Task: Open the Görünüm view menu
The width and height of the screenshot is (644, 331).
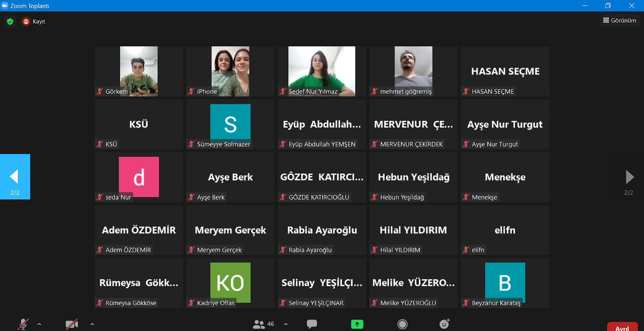Action: [620, 21]
